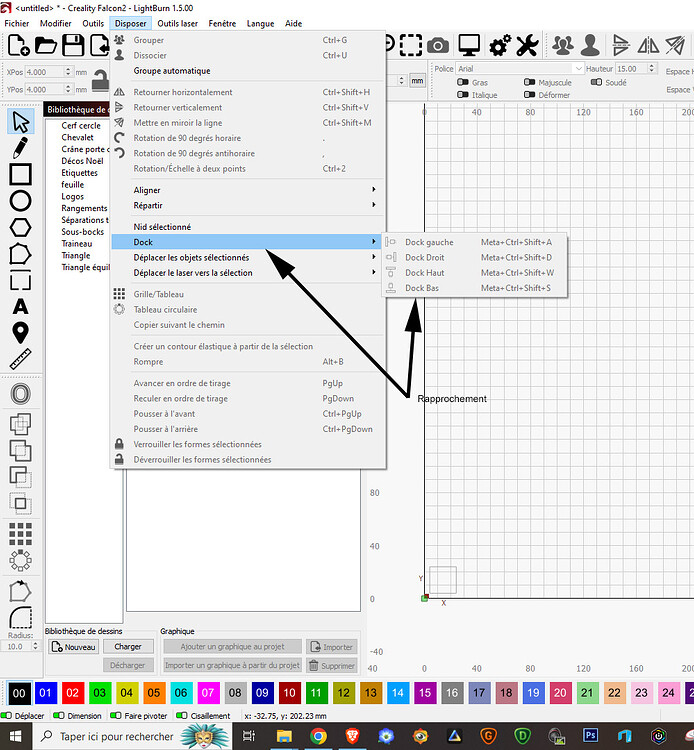Expand Déplacer les objets sélectionnés submenu

248,257
